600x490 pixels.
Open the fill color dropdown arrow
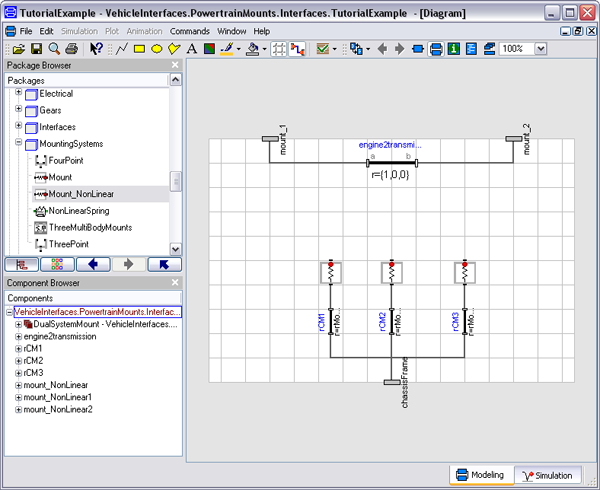263,48
